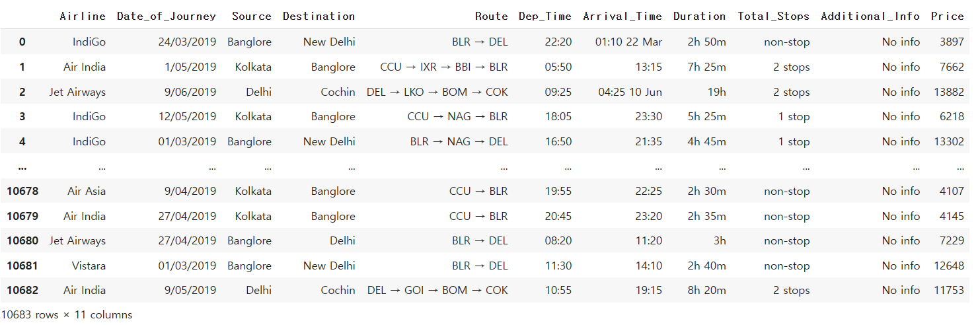Select the arrival time 04:25 10 Jun
The image size is (980, 325).
coord(630,92)
